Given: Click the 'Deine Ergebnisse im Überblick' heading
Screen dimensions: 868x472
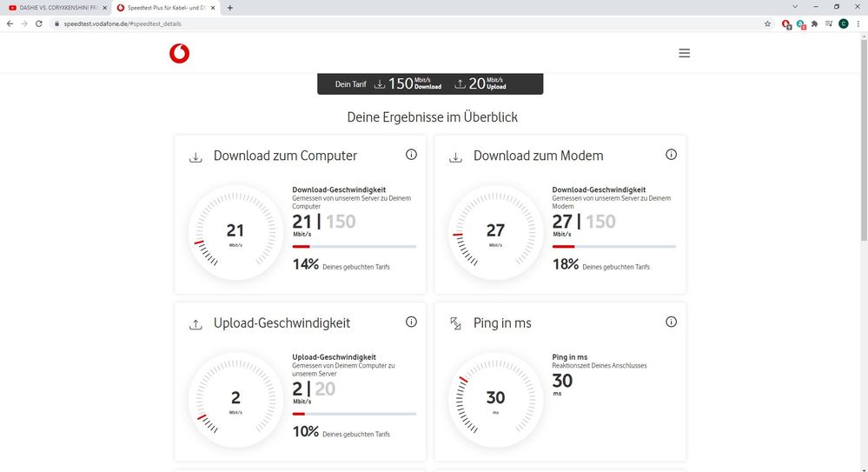Looking at the screenshot, I should pos(433,117).
